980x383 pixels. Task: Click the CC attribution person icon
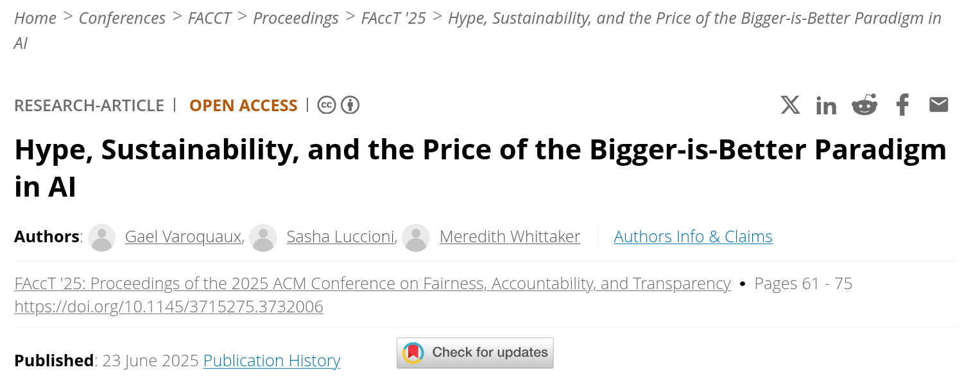click(x=350, y=105)
